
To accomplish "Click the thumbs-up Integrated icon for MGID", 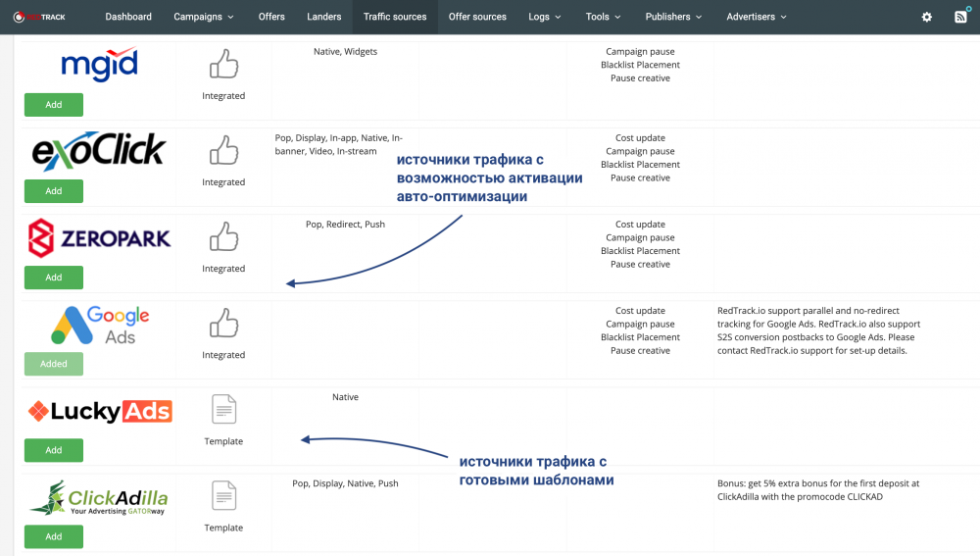I will pos(223,63).
